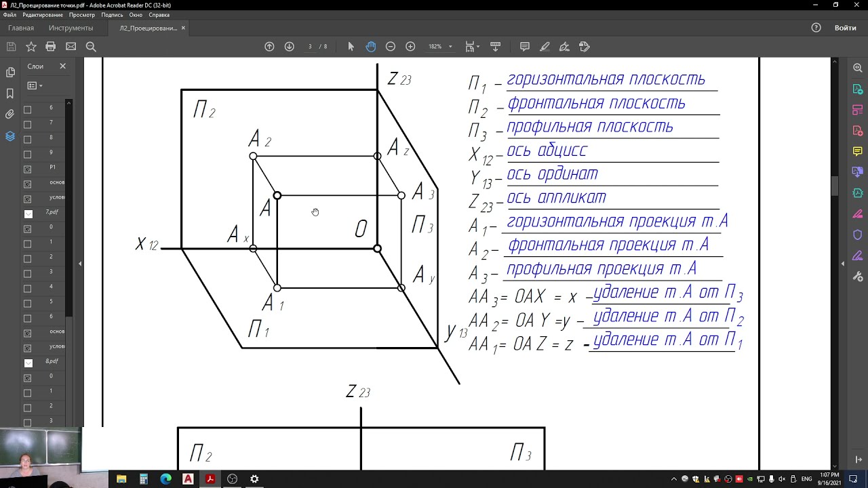Zoom out with the minus circle button
Image resolution: width=868 pixels, height=488 pixels.
pos(391,47)
